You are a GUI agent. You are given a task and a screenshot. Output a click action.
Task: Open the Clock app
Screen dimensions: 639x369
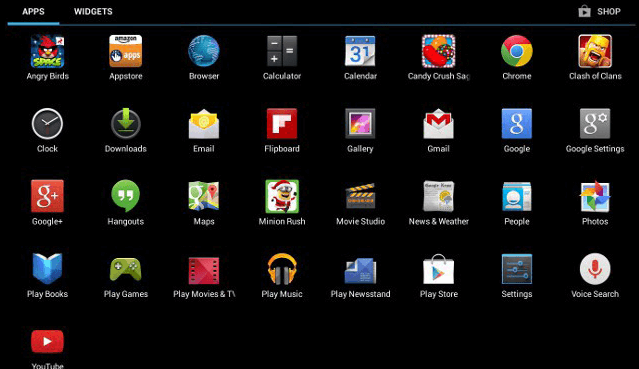(47, 124)
